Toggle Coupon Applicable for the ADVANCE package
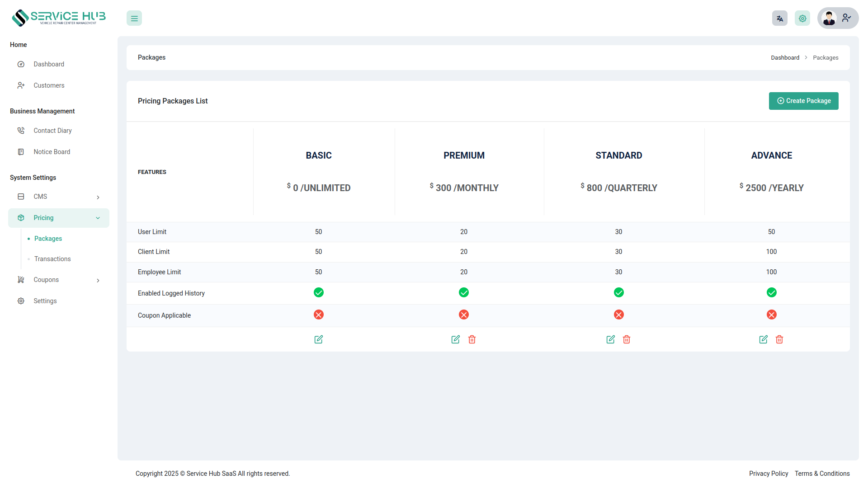Viewport: 868px width, 488px height. coord(771,314)
